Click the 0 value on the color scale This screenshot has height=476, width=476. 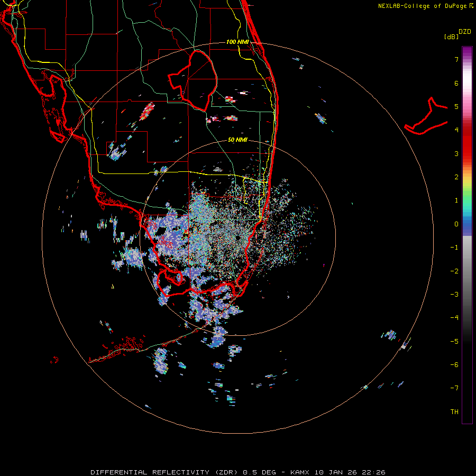click(x=456, y=224)
